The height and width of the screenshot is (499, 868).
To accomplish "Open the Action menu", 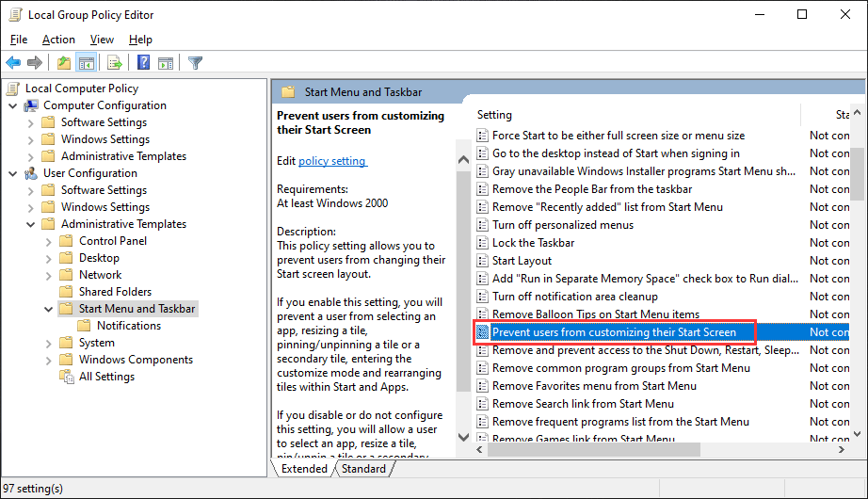I will point(58,40).
